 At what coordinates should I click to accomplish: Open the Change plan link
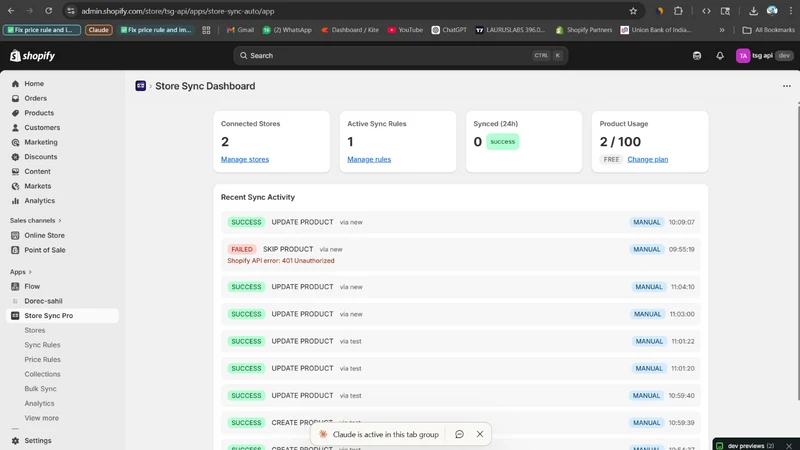[647, 159]
